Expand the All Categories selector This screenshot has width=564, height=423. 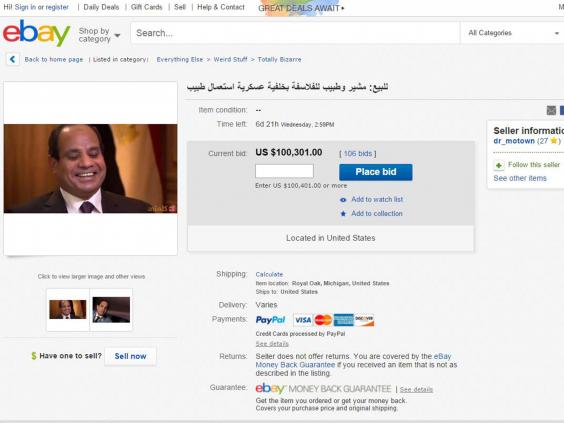point(513,33)
